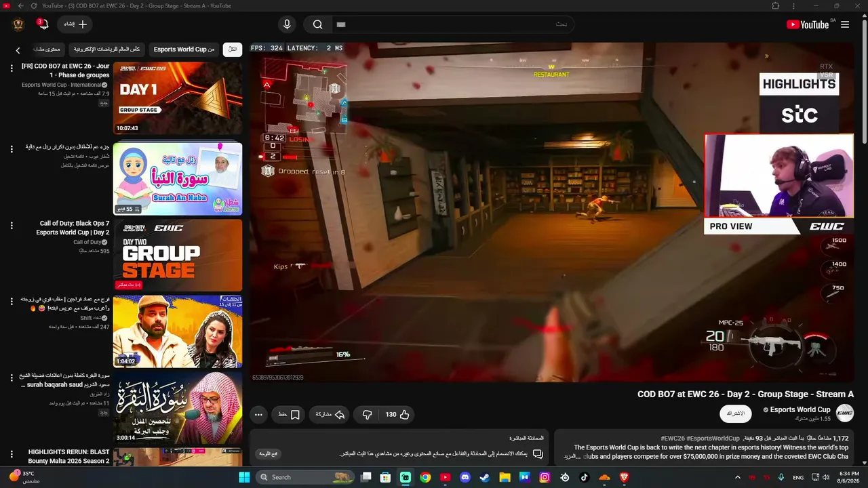Click the live video player
This screenshot has height=488, width=868.
(552, 212)
